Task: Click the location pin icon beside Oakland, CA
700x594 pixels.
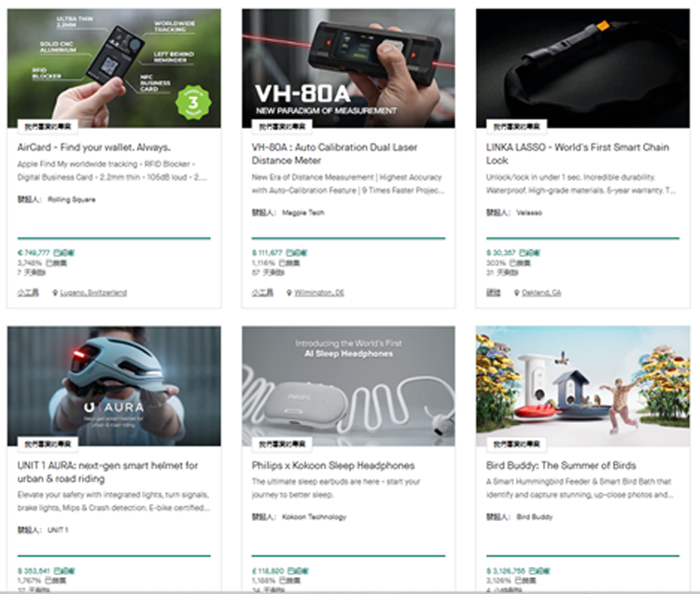Action: pyautogui.click(x=516, y=293)
